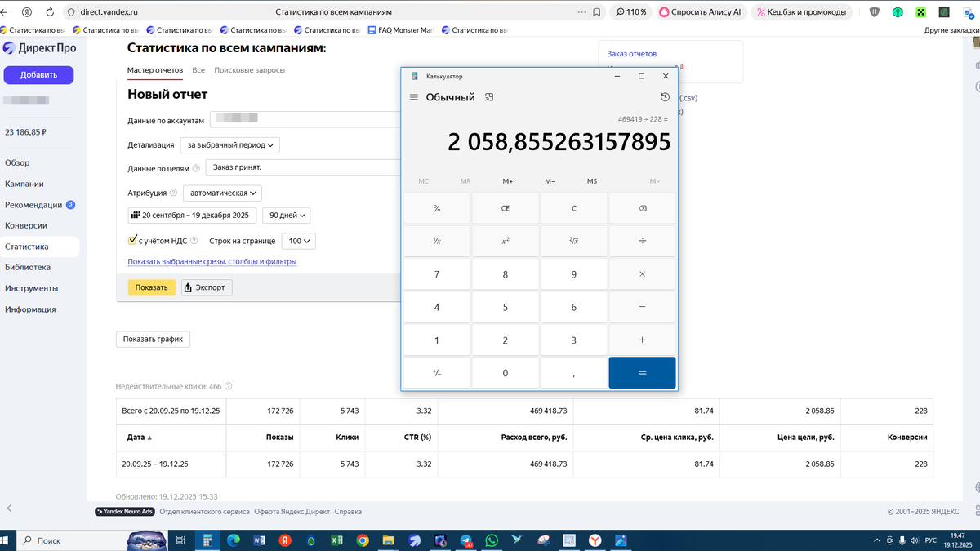Open date range calendar icon for 20 сентября

coord(136,216)
